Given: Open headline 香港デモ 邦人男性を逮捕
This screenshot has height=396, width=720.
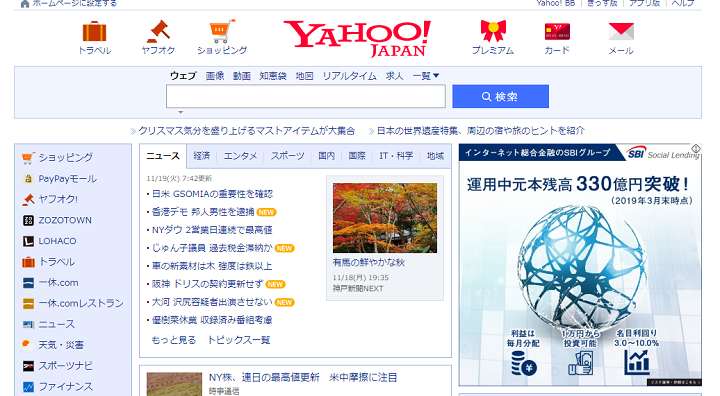Looking at the screenshot, I should pos(203,212).
